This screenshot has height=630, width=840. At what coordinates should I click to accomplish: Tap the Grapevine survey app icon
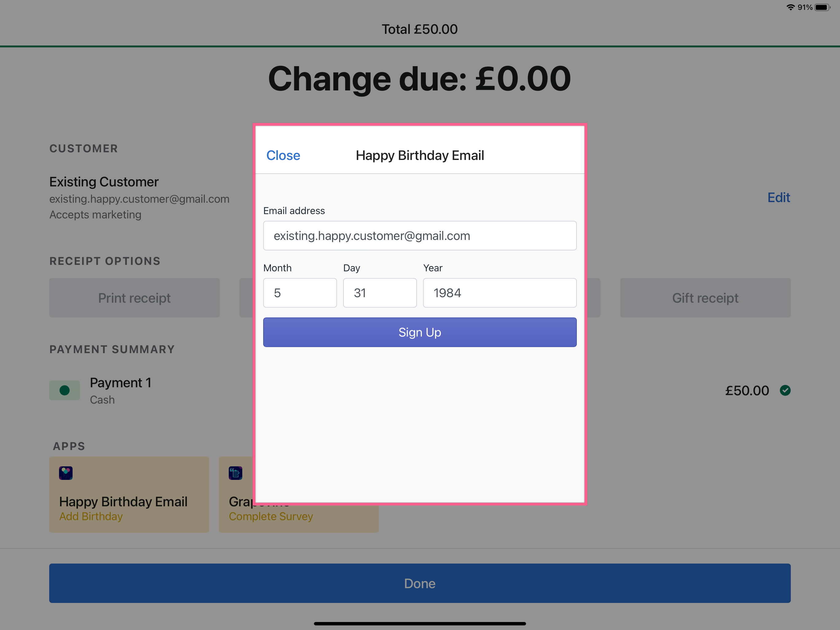click(236, 473)
